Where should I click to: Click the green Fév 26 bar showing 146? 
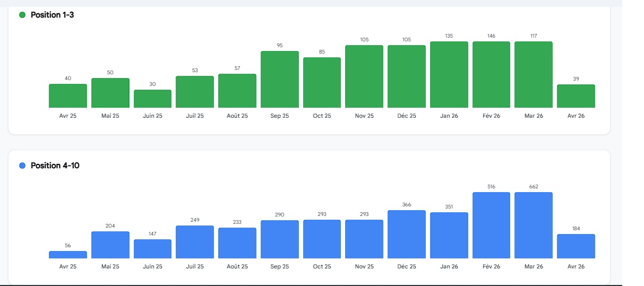491,75
